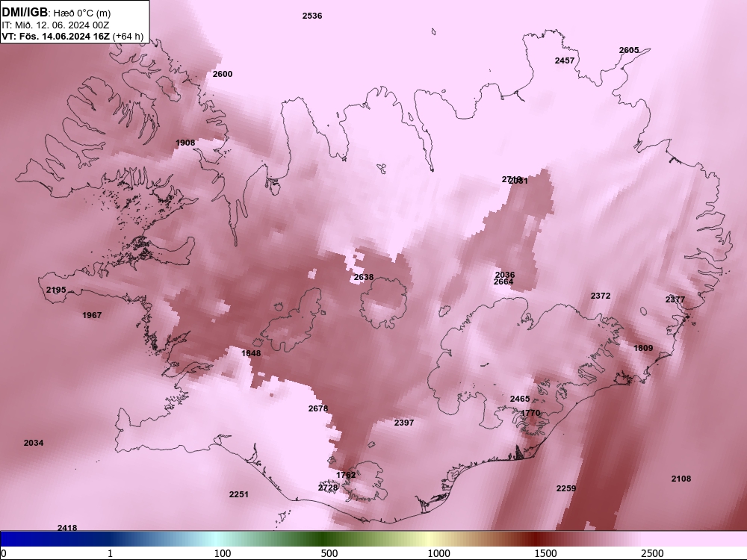Click the 2377 value near east coast
This screenshot has width=747, height=560.
675,299
